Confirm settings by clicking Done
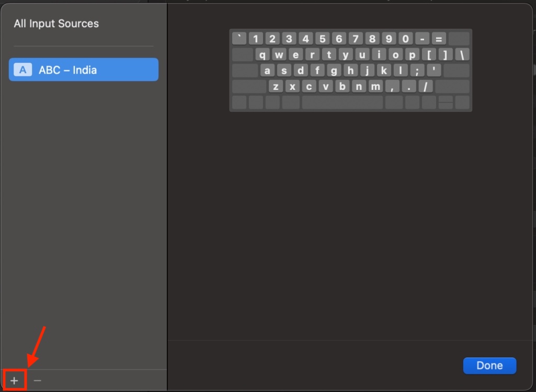 (x=489, y=365)
